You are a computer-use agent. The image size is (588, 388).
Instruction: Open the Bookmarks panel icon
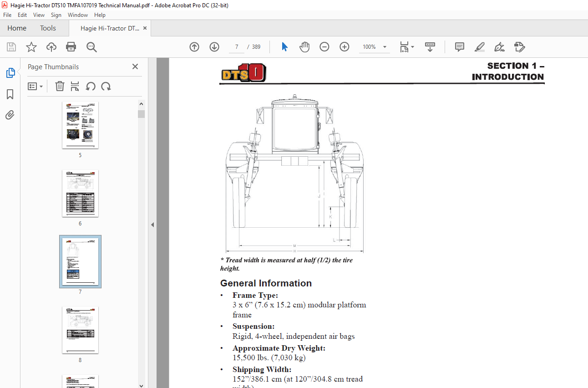tap(10, 94)
